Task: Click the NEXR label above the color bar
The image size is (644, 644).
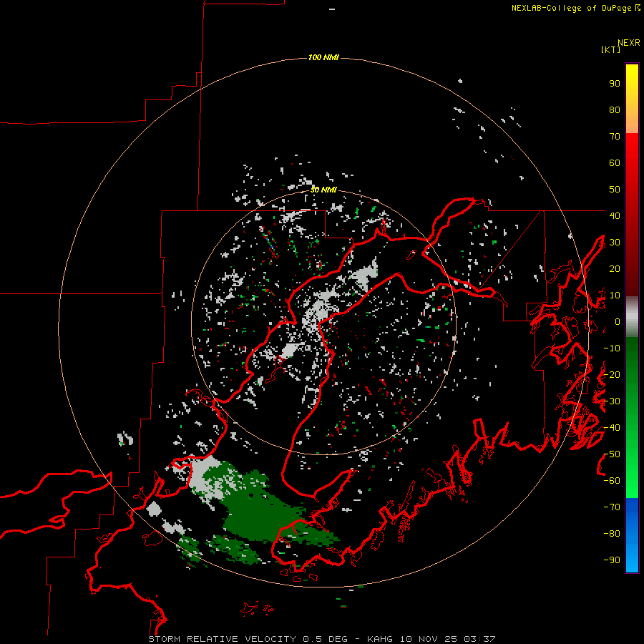Action: tap(629, 43)
